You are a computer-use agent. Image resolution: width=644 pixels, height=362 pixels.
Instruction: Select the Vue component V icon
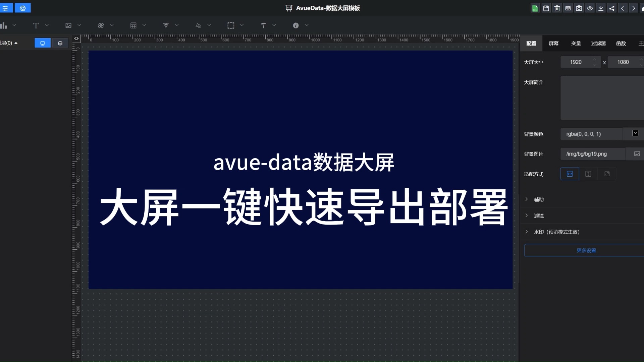(x=166, y=25)
